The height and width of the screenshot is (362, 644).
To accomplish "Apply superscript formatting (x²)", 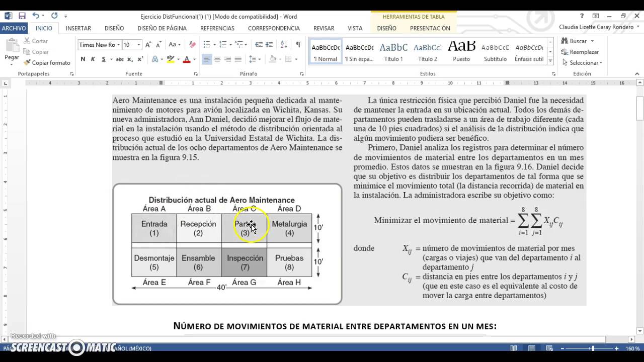I will [x=140, y=59].
